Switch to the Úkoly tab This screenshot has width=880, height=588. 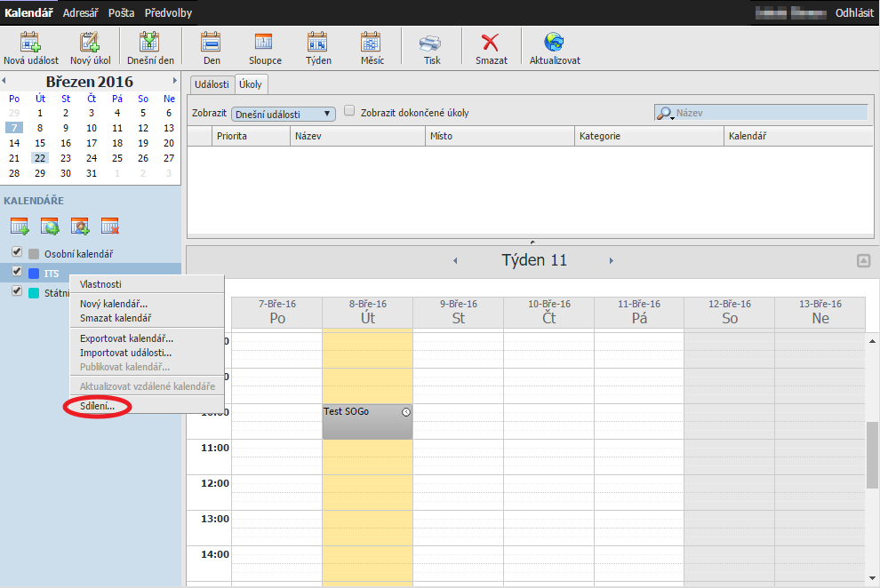pos(251,84)
